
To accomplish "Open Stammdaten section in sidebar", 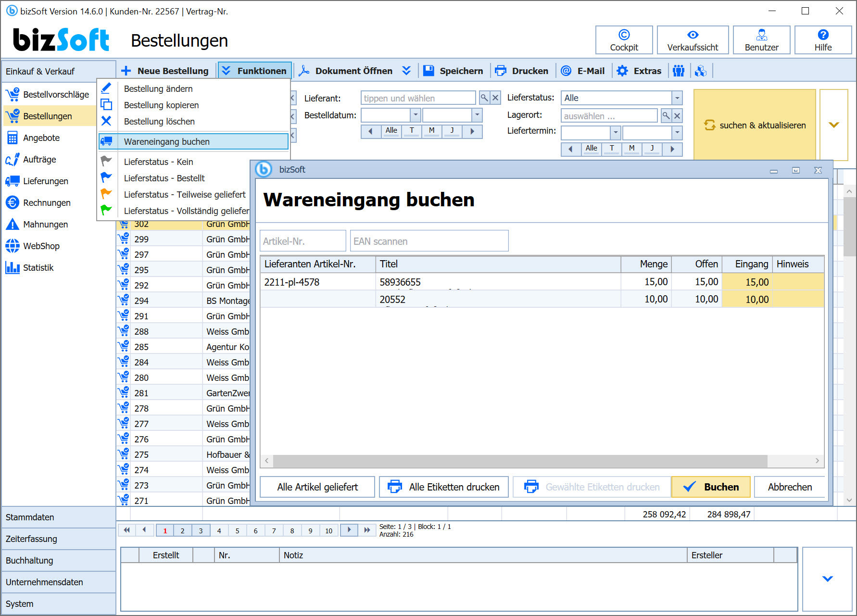I will point(59,517).
